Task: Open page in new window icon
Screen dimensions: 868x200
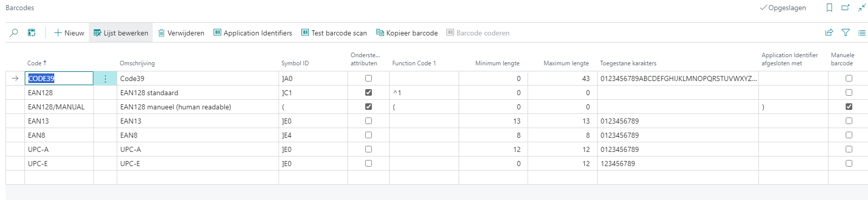Action: pos(846,8)
